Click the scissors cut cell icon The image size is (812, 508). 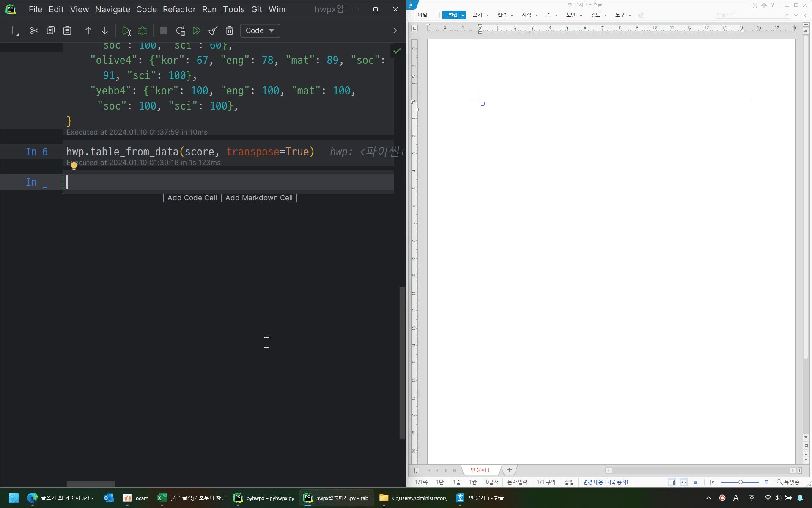[34, 30]
